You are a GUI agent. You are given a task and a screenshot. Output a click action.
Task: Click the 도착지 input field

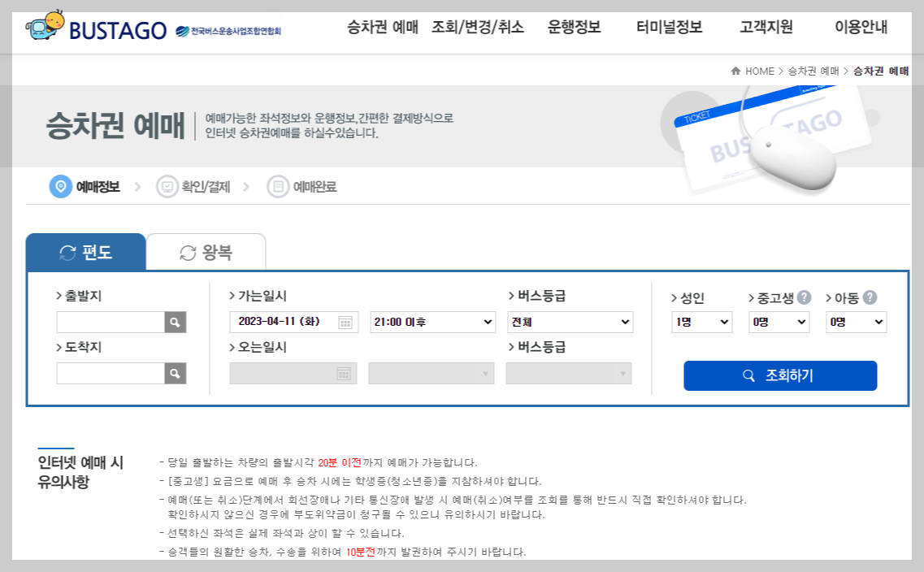111,374
